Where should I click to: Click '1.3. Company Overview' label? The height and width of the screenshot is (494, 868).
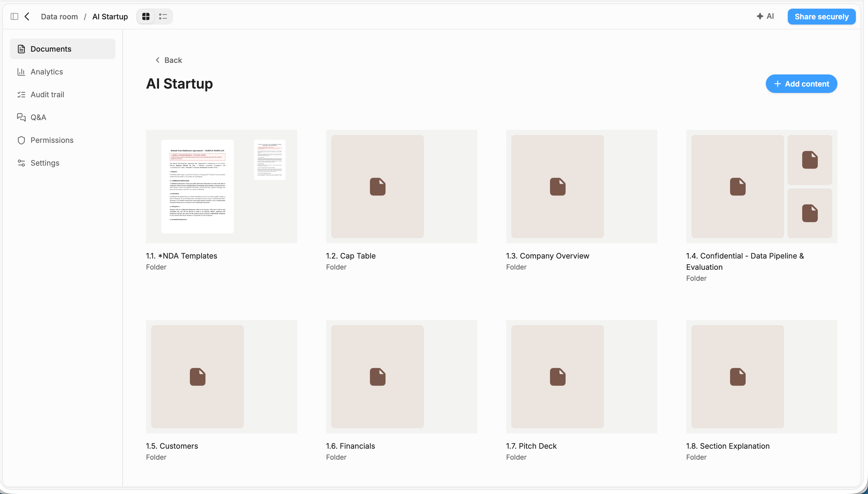pos(547,256)
